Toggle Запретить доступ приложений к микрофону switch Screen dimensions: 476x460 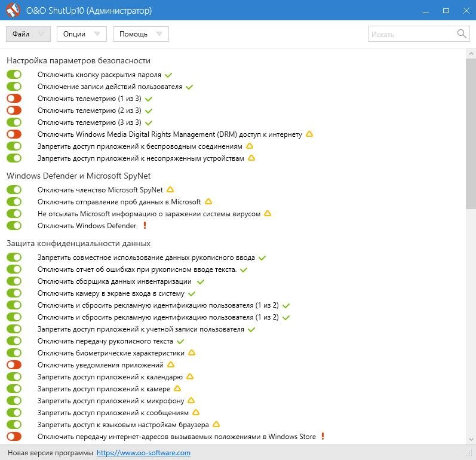pyautogui.click(x=14, y=400)
